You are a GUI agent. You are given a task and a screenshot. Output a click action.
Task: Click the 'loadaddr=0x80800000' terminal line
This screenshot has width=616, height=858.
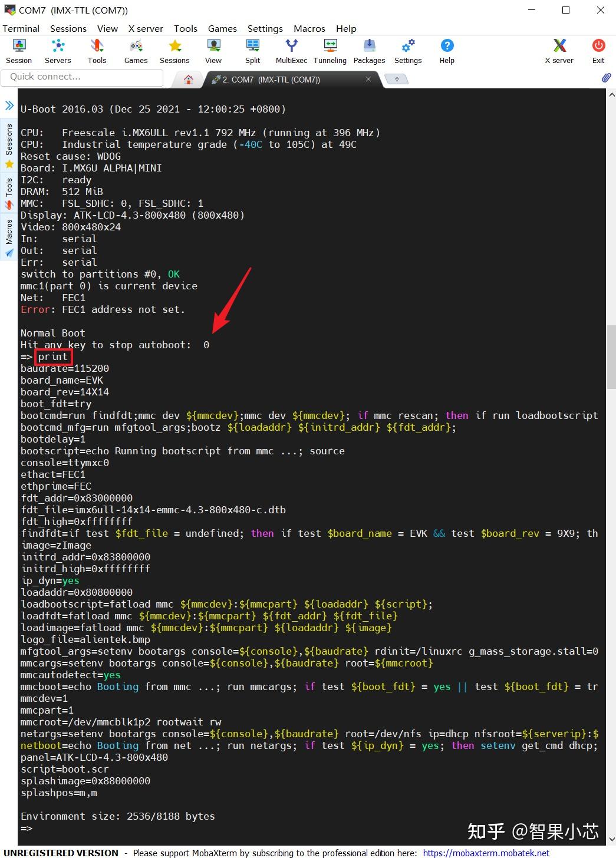(77, 592)
